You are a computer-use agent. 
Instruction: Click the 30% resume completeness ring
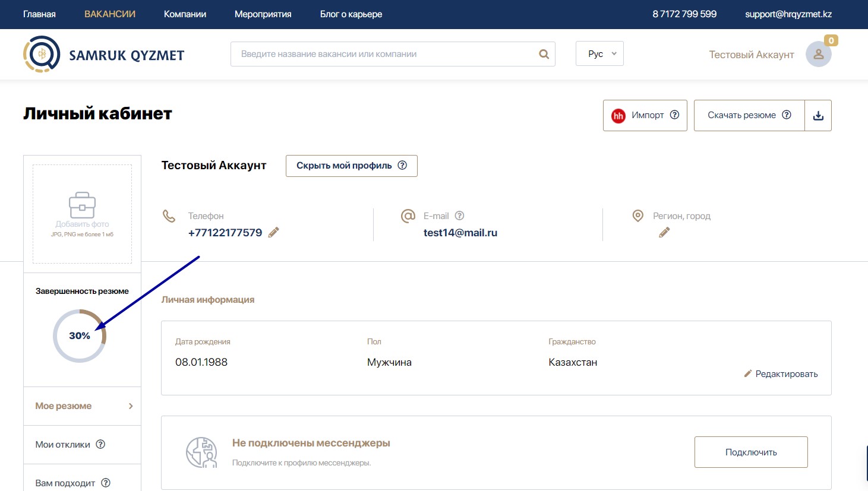coord(80,336)
